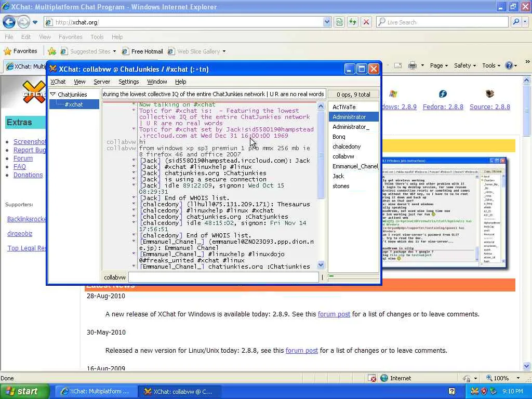Click the IE Forward navigation button

[x=23, y=22]
